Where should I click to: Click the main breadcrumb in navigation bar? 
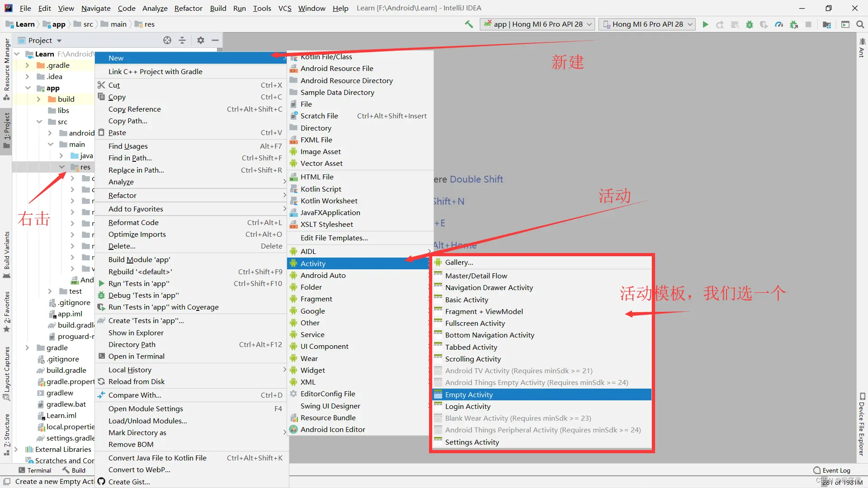(114, 24)
